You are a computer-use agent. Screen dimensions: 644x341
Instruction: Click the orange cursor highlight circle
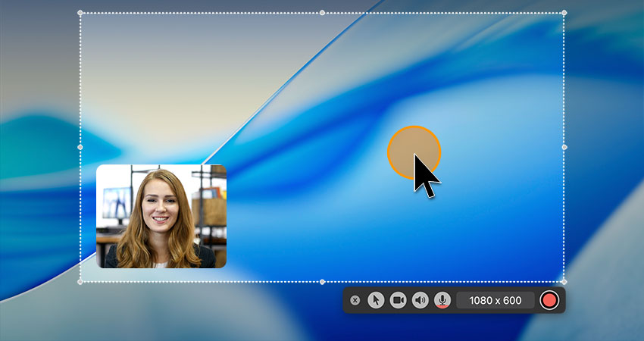pos(405,144)
